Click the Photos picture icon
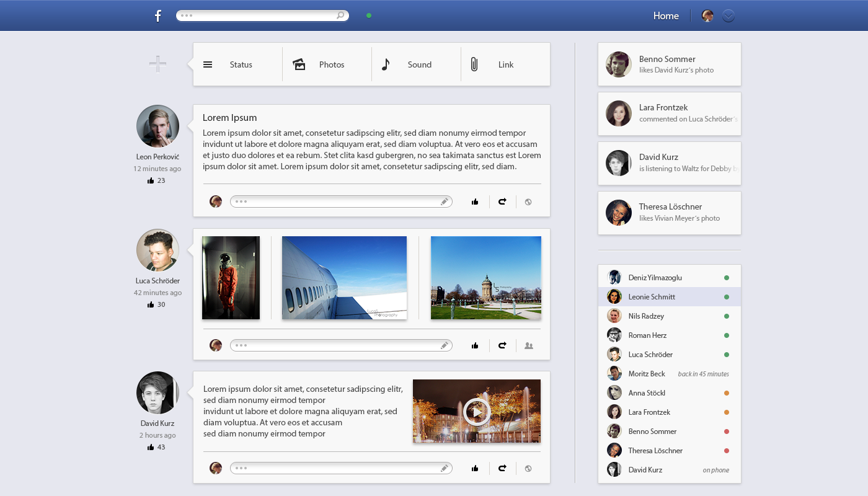Image resolution: width=868 pixels, height=496 pixels. pos(299,64)
